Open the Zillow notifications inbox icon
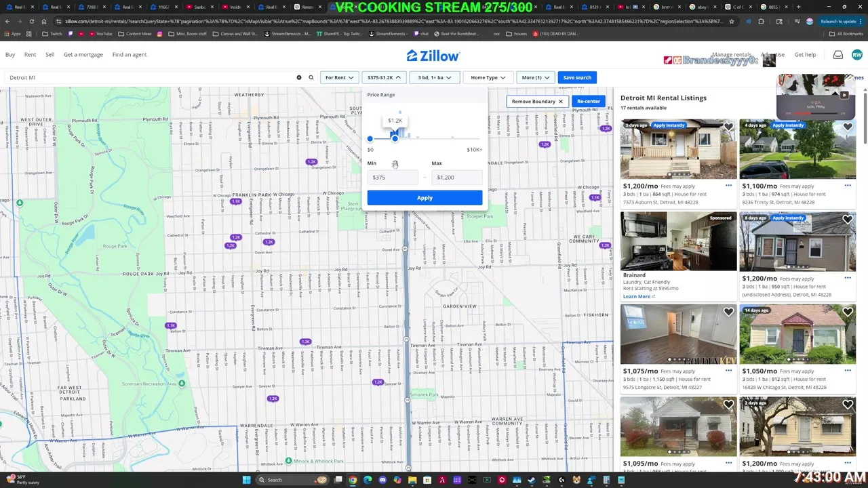 click(838, 55)
